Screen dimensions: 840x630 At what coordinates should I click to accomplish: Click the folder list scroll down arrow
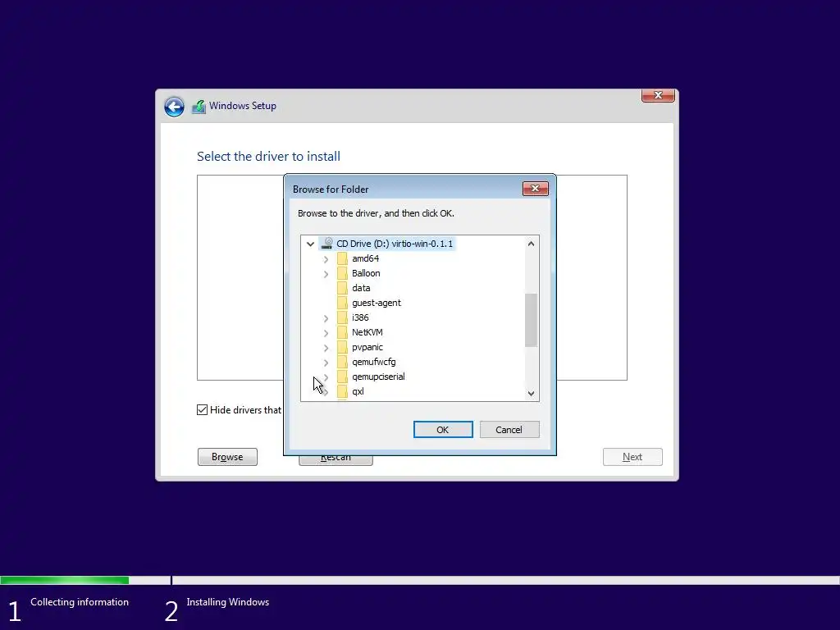tap(531, 393)
